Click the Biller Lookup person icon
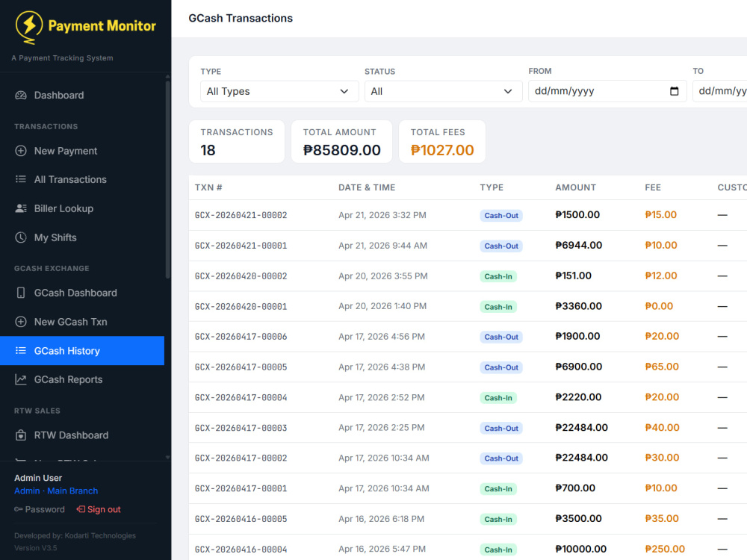The image size is (747, 560). 20,208
